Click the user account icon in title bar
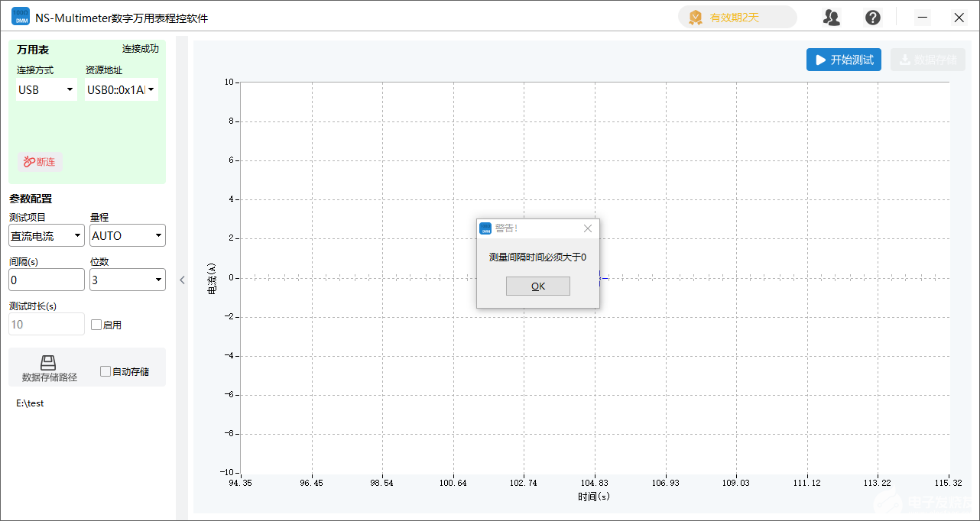Image resolution: width=980 pixels, height=521 pixels. coord(832,18)
